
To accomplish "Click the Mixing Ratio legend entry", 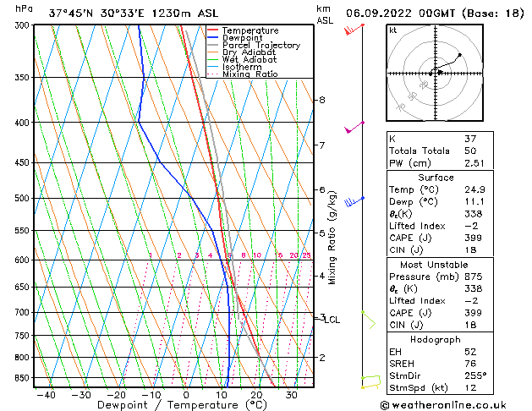I will pyautogui.click(x=253, y=74).
